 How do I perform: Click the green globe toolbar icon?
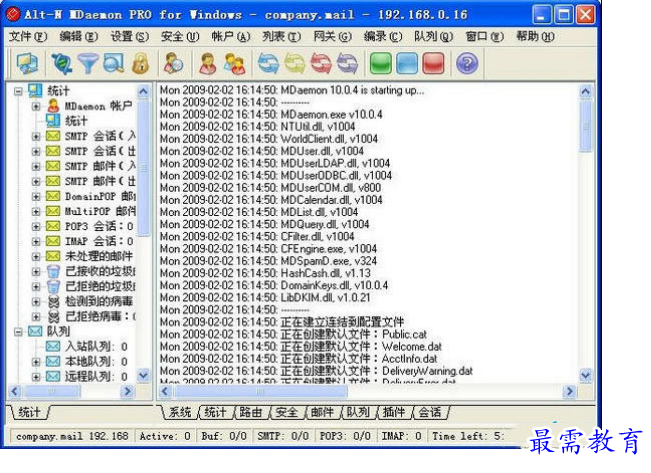pyautogui.click(x=61, y=64)
